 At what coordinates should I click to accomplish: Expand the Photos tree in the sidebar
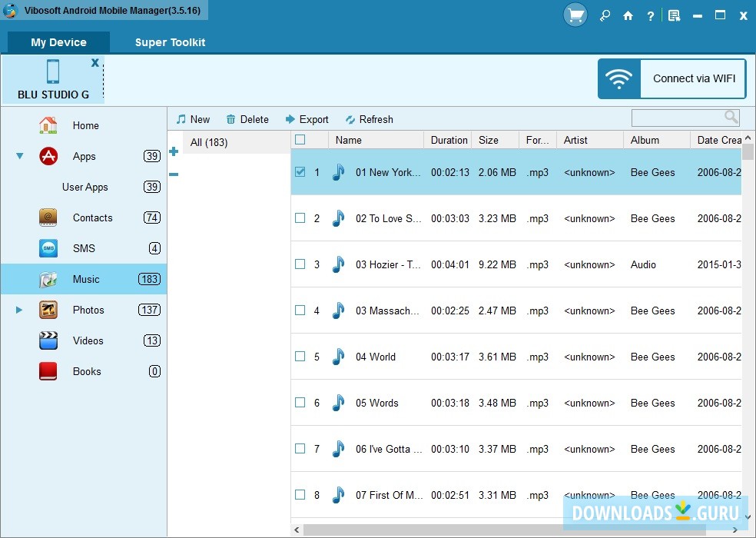click(x=19, y=310)
